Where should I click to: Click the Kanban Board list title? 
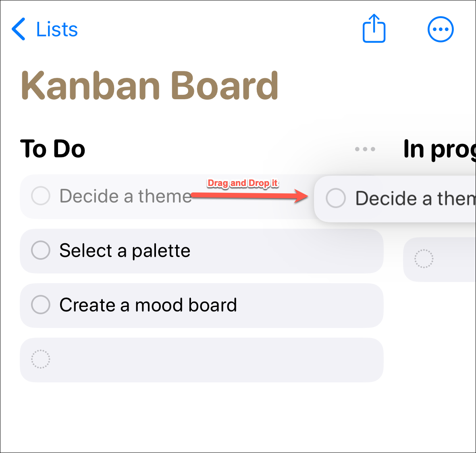(150, 86)
